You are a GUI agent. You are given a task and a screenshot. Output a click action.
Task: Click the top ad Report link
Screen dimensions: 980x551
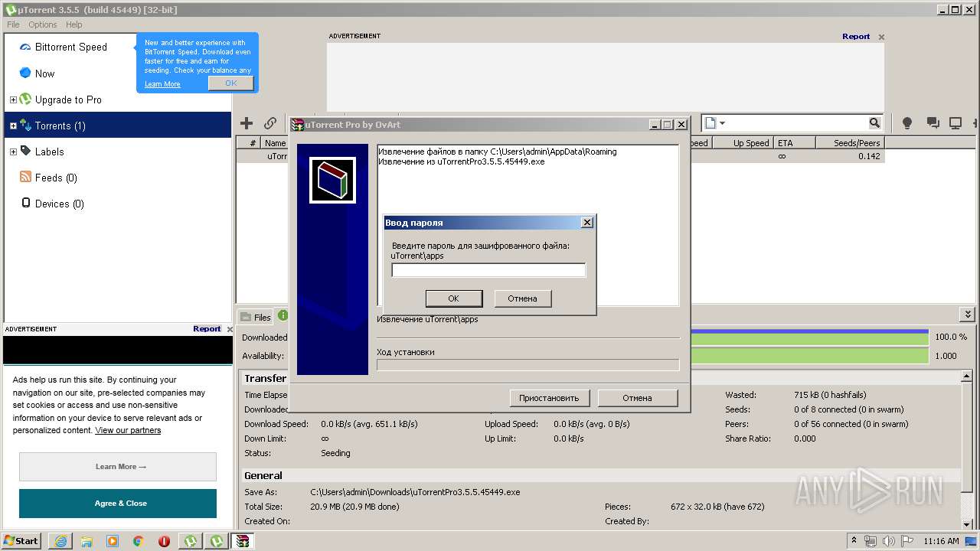tap(856, 37)
